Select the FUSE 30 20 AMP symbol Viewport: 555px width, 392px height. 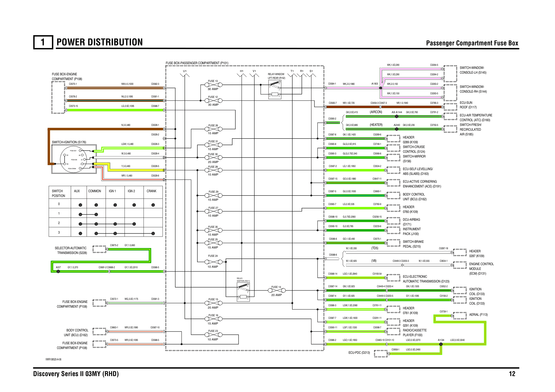pos(213,158)
